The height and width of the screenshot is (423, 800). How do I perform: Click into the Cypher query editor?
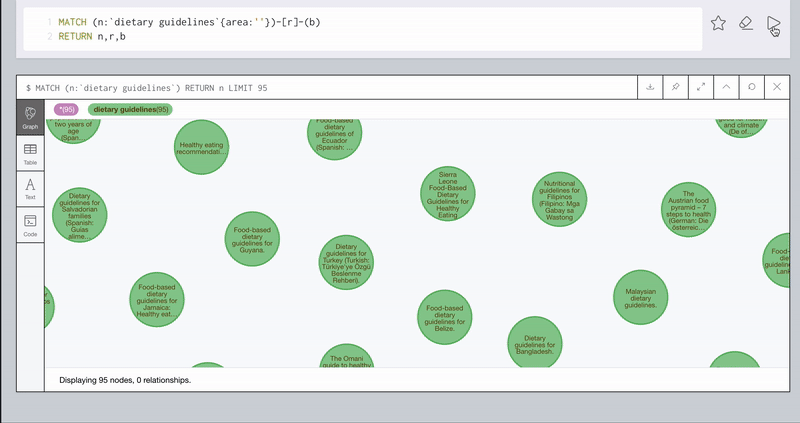[x=363, y=29]
